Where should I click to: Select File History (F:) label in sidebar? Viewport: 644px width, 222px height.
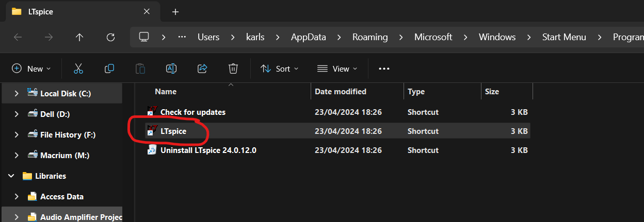[68, 134]
